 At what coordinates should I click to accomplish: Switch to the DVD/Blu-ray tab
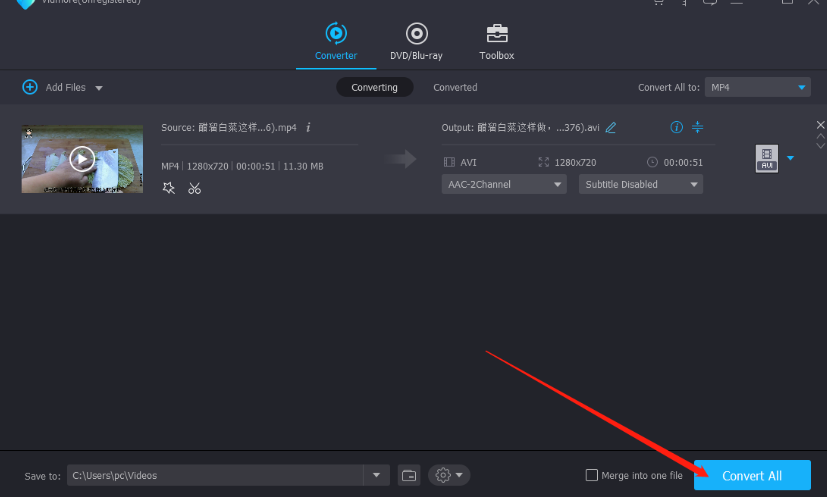point(416,42)
